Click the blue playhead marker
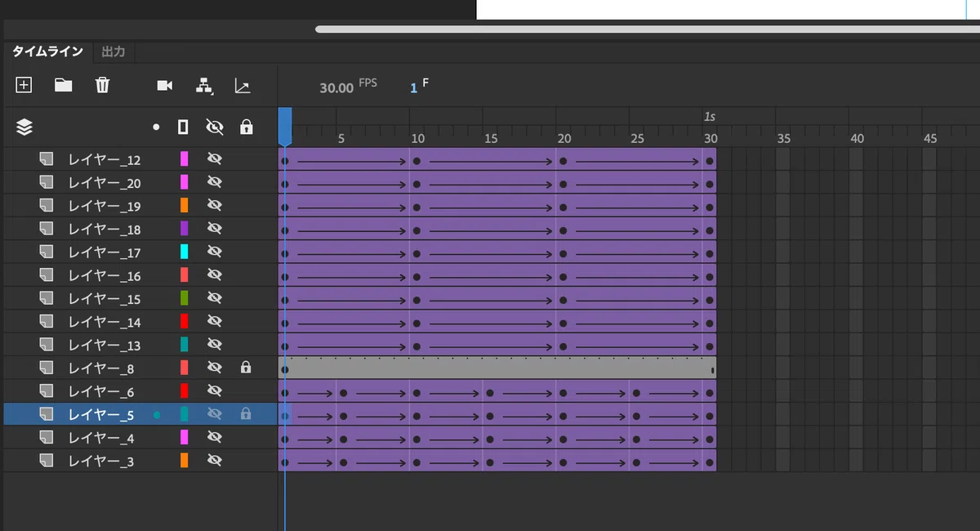 click(285, 127)
